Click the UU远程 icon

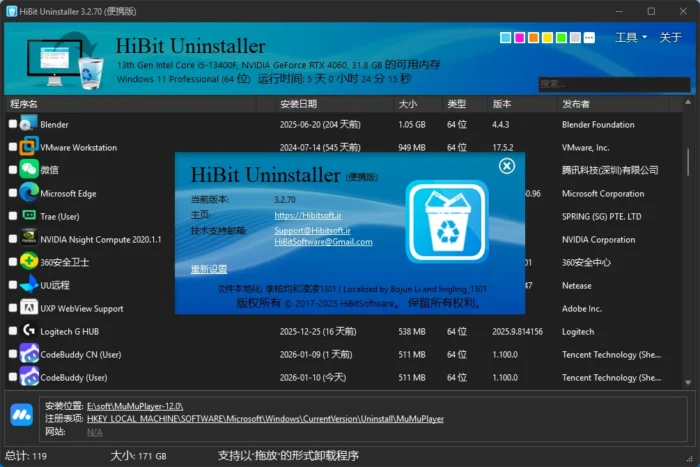[29, 285]
